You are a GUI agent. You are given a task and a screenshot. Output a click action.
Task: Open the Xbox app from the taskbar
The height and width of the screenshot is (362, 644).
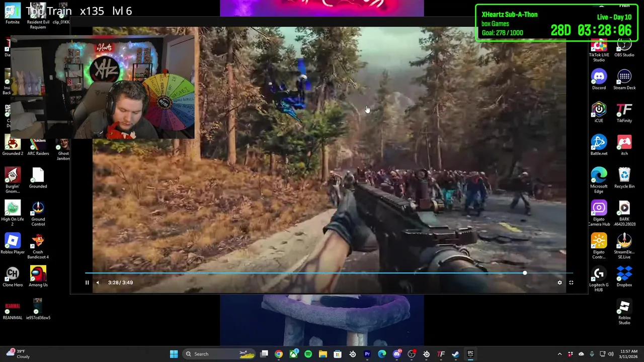(293, 354)
